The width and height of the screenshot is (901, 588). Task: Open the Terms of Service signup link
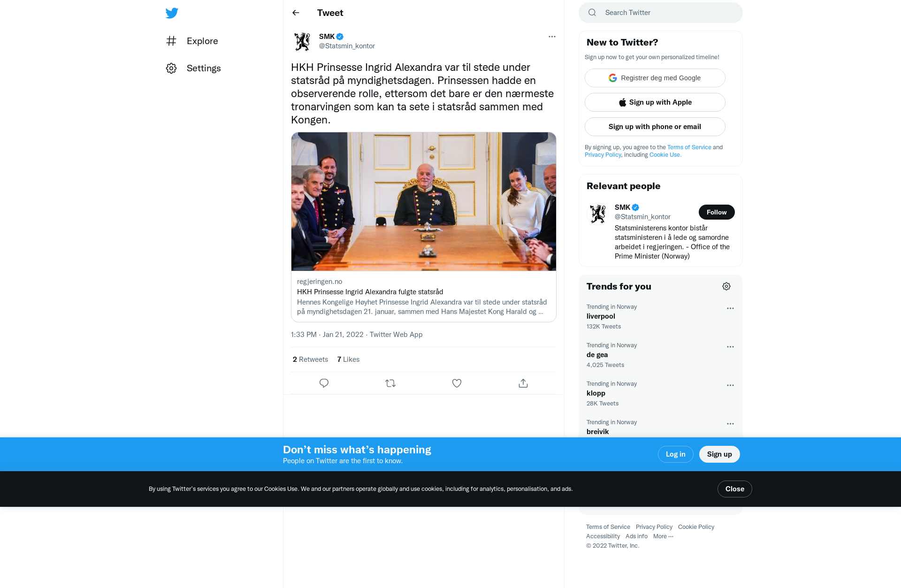point(689,147)
